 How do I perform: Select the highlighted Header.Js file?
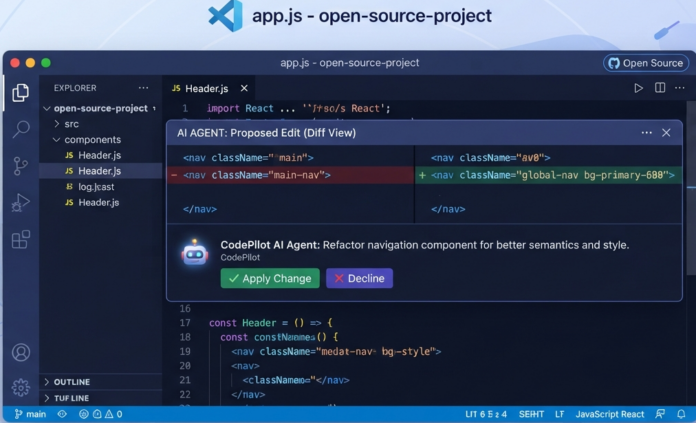[x=100, y=171]
